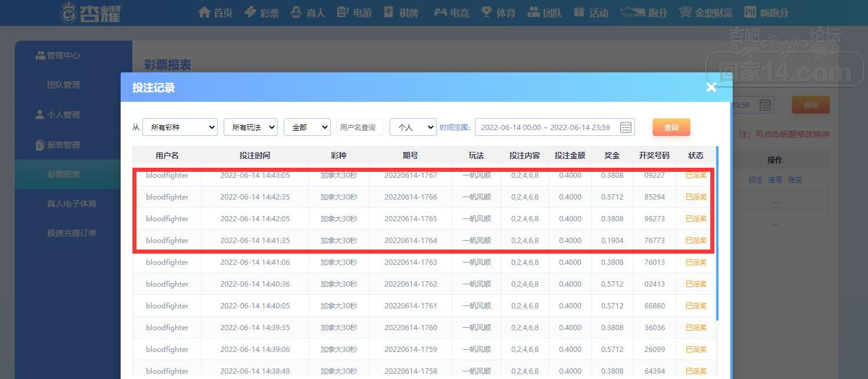
Task: Open the 真人 live casino icon
Action: point(297,12)
